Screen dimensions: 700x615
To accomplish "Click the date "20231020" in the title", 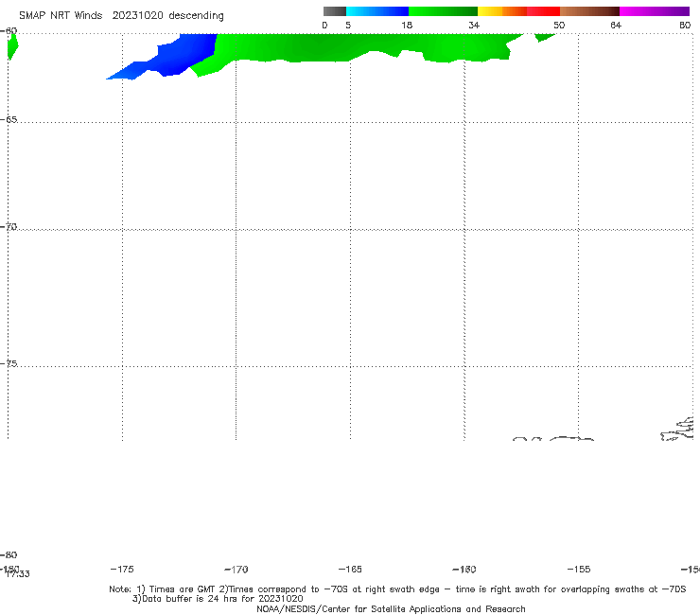I will [x=137, y=15].
